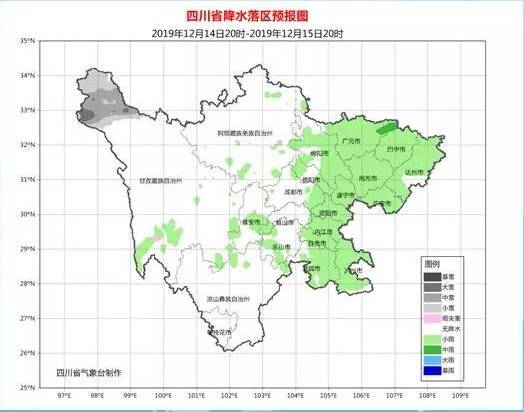Click the deep blue 暴雨 swatch
524x412 pixels.
(432, 371)
